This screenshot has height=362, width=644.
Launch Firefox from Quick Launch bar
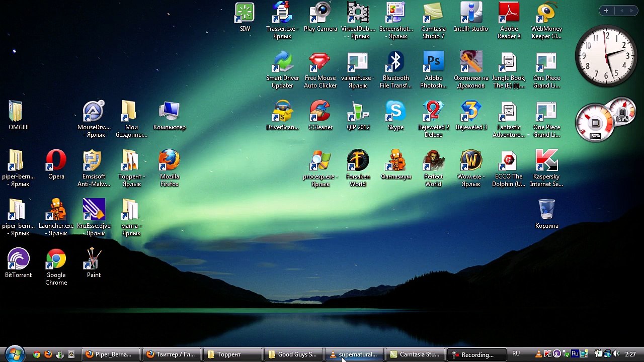48,354
